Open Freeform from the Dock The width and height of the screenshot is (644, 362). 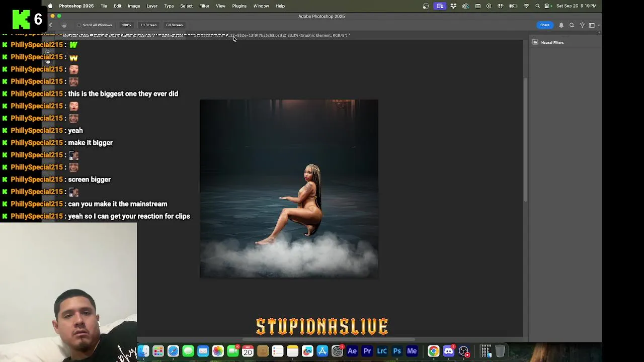pyautogui.click(x=307, y=351)
